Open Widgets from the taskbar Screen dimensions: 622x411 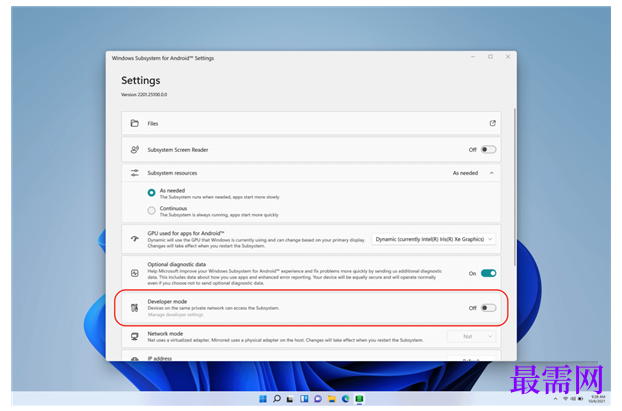tap(304, 399)
